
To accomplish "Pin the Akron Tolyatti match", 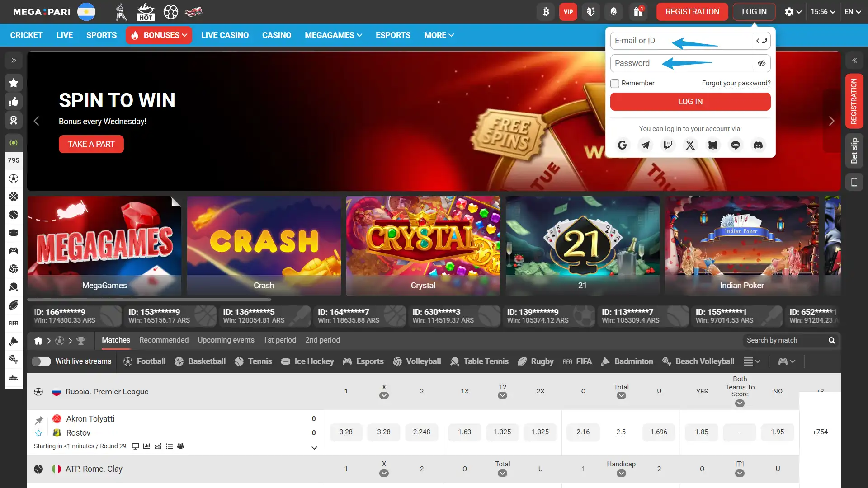I will (39, 420).
